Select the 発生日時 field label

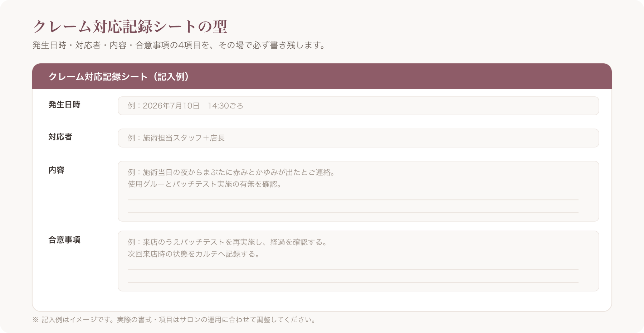click(64, 105)
